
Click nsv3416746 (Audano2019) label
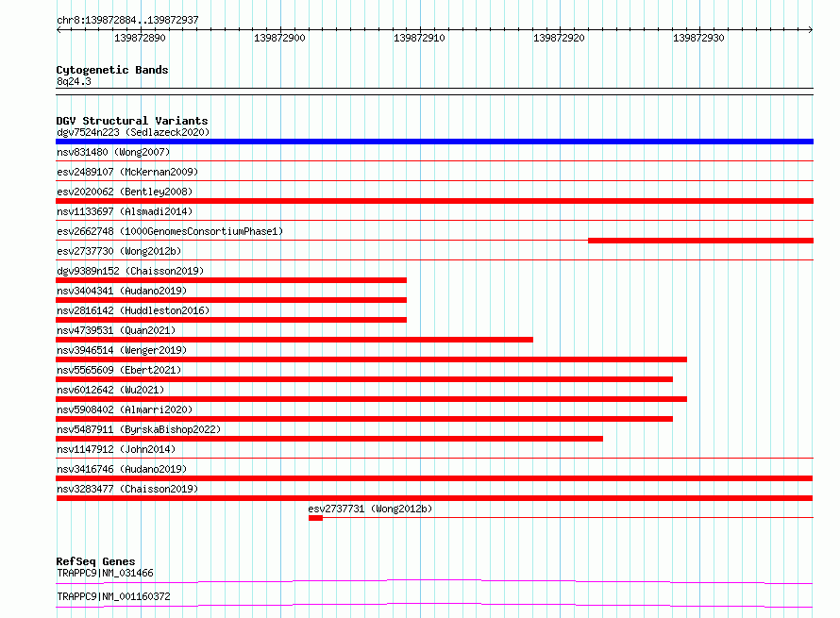[x=122, y=469]
